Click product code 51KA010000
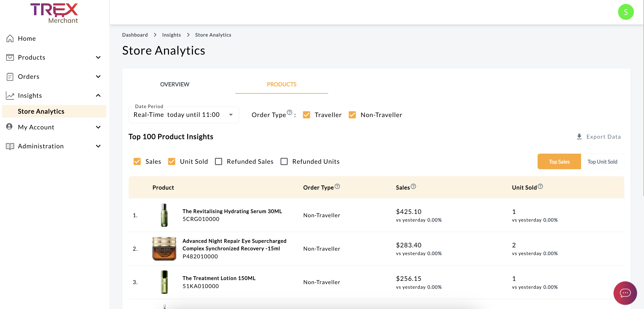The height and width of the screenshot is (309, 644). tap(201, 286)
